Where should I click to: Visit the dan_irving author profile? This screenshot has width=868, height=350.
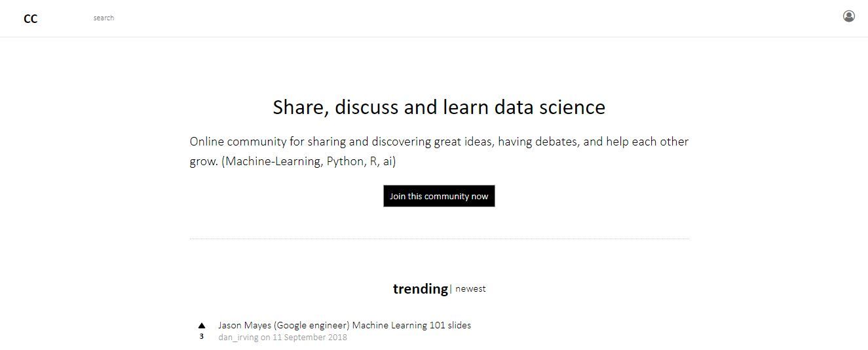[x=238, y=338]
